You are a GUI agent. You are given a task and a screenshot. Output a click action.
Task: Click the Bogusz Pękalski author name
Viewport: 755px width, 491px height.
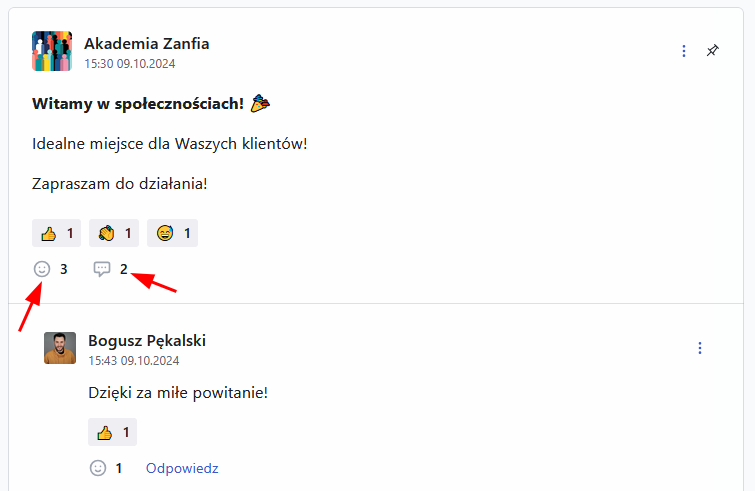(147, 340)
